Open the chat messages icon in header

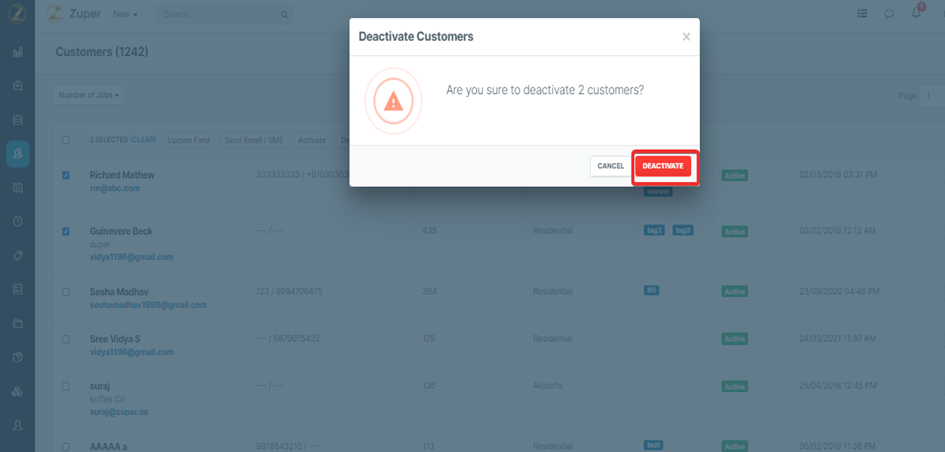click(889, 14)
